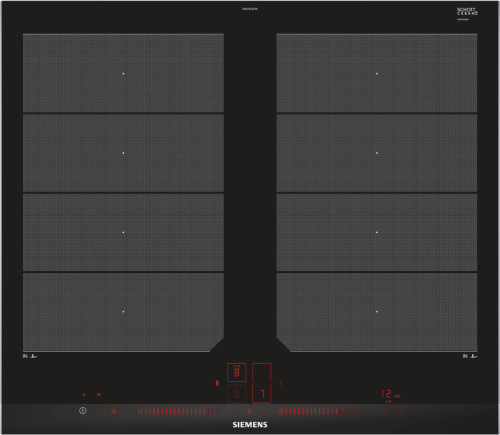
Task: Tap the timer display reading 12 min
Action: click(x=390, y=394)
